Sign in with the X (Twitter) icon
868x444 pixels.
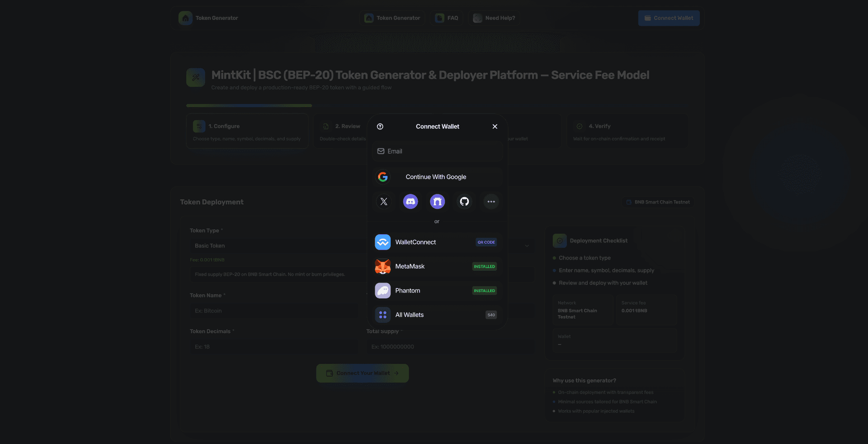(x=383, y=202)
